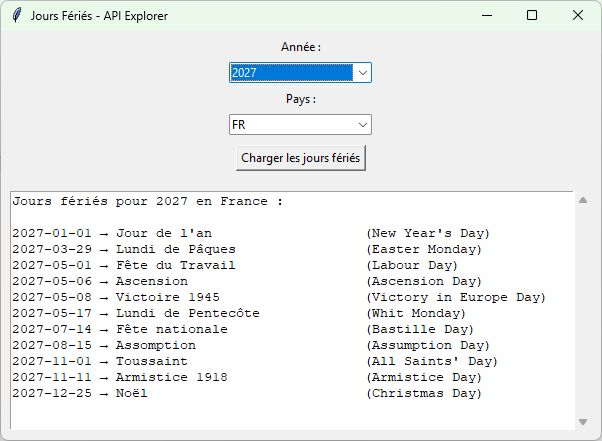Viewport: 602px width, 441px height.
Task: Close the Jours Fériés window
Action: (578, 16)
